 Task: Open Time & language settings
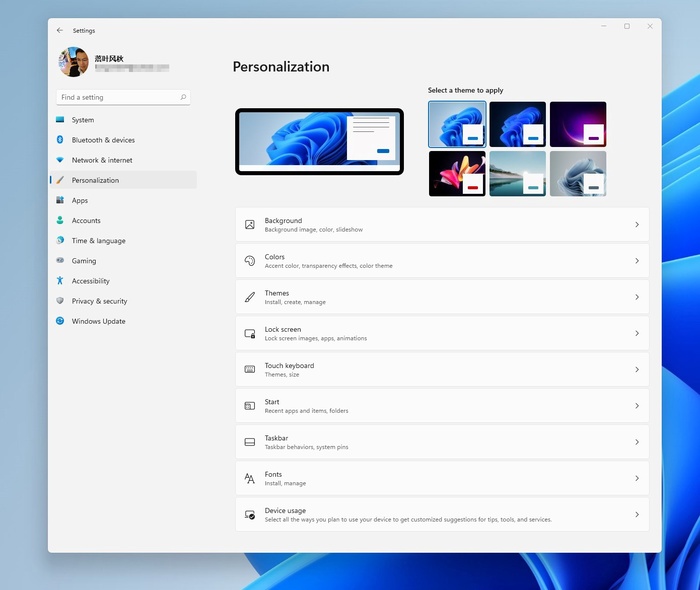tap(98, 241)
